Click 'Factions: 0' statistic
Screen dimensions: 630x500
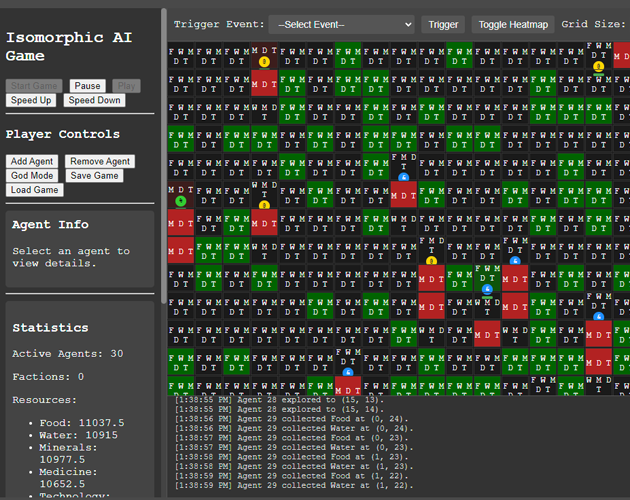coord(48,377)
